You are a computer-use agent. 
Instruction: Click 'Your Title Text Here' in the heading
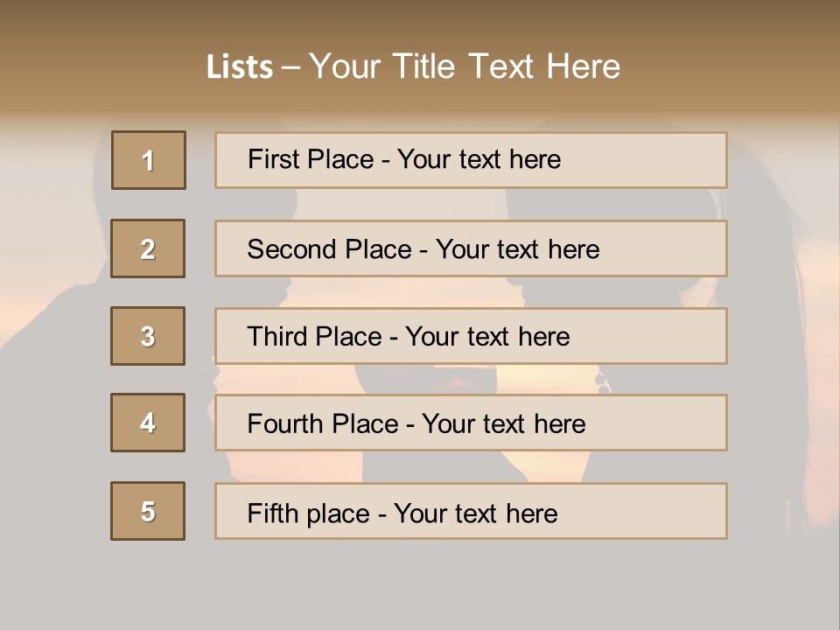465,66
